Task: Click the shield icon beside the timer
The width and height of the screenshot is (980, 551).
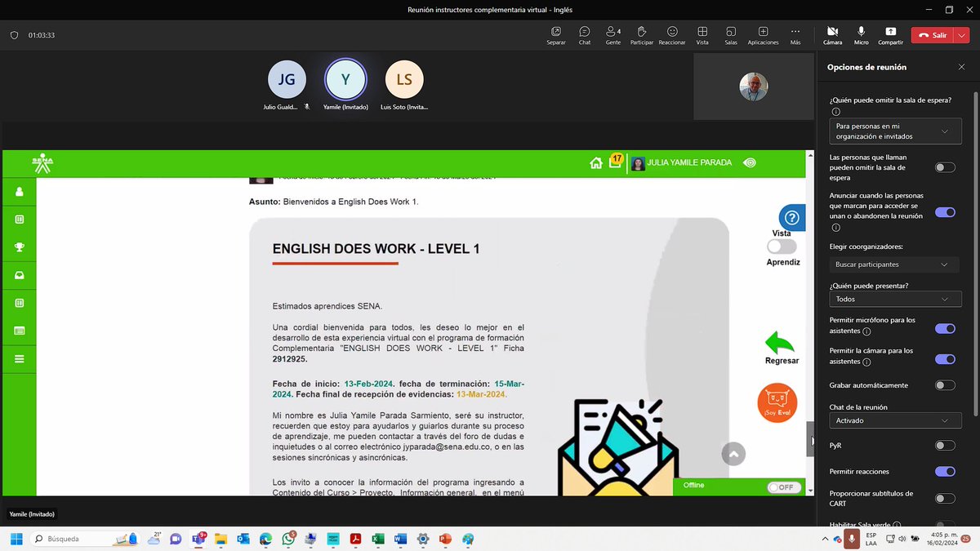Action: 14,35
